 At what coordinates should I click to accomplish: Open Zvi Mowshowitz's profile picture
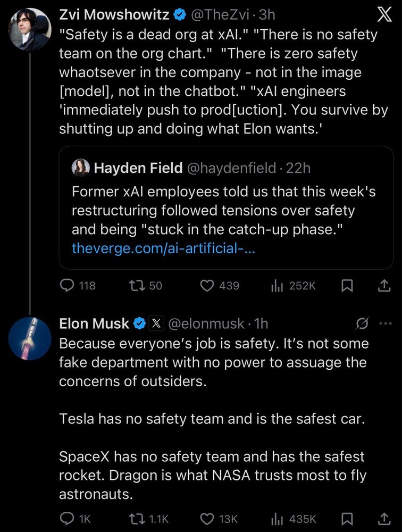pos(30,29)
